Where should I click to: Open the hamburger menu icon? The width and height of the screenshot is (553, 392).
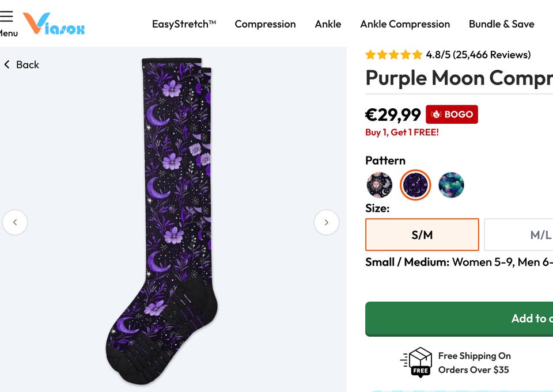pos(6,16)
